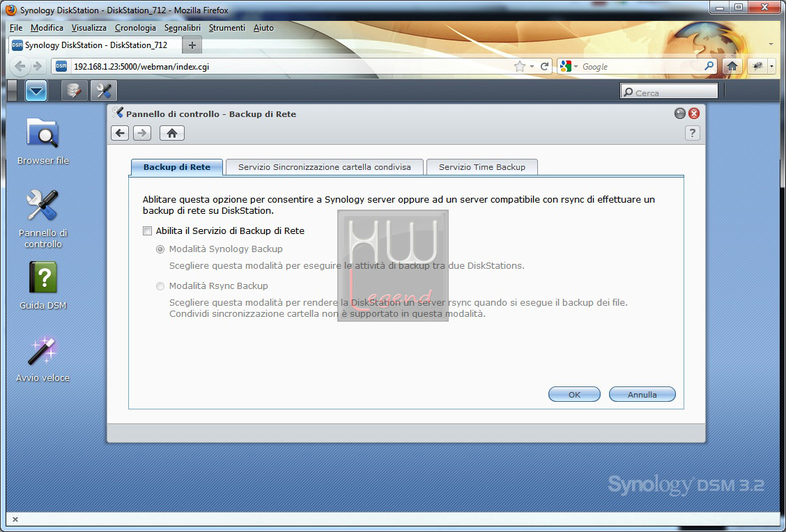Click the storage manager taskbar icon
The image size is (786, 532).
pos(74,91)
